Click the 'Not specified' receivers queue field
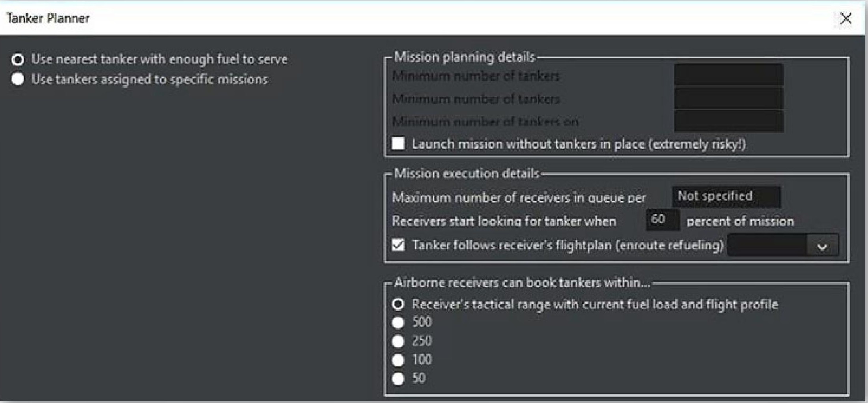 (726, 196)
